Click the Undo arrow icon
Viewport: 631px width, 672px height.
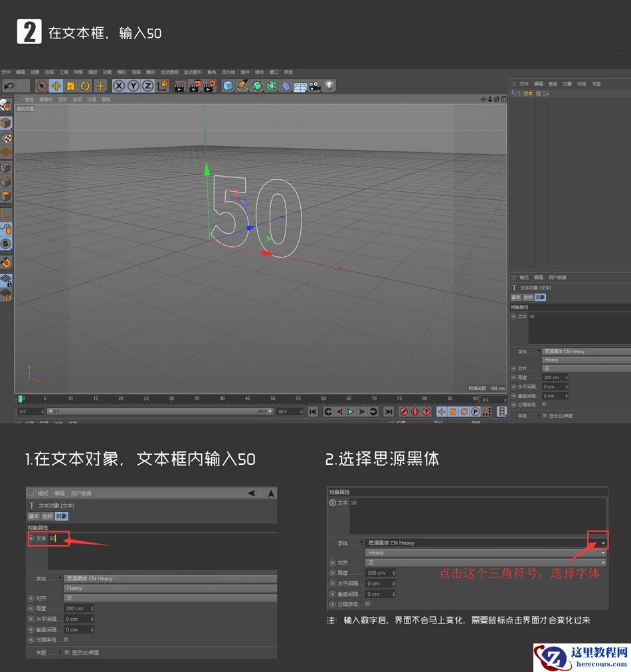coord(9,86)
